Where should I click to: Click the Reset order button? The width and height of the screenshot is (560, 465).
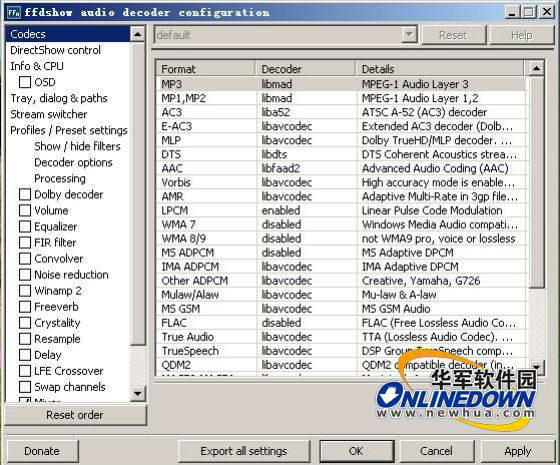pyautogui.click(x=75, y=415)
